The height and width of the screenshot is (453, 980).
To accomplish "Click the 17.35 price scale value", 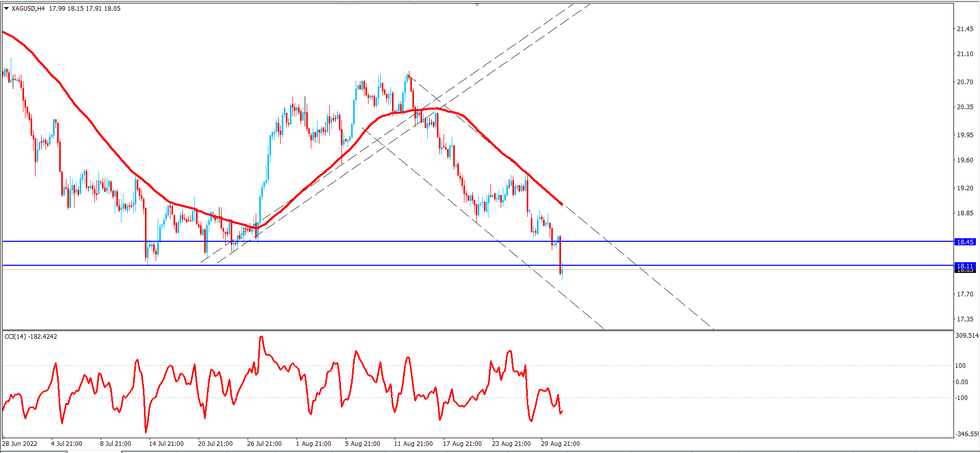I will [x=965, y=319].
